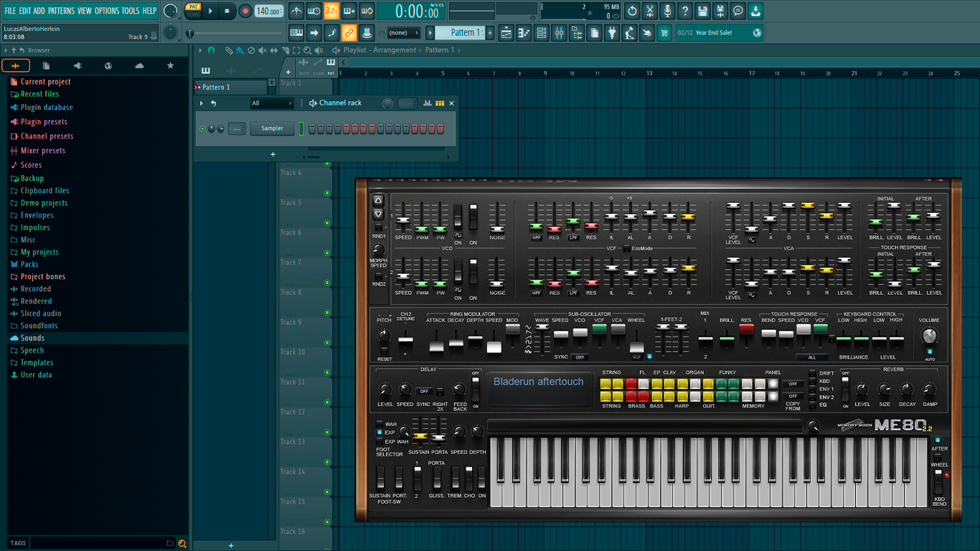The height and width of the screenshot is (551, 980).
Task: Open the plugin picker plug icon
Action: 611,32
